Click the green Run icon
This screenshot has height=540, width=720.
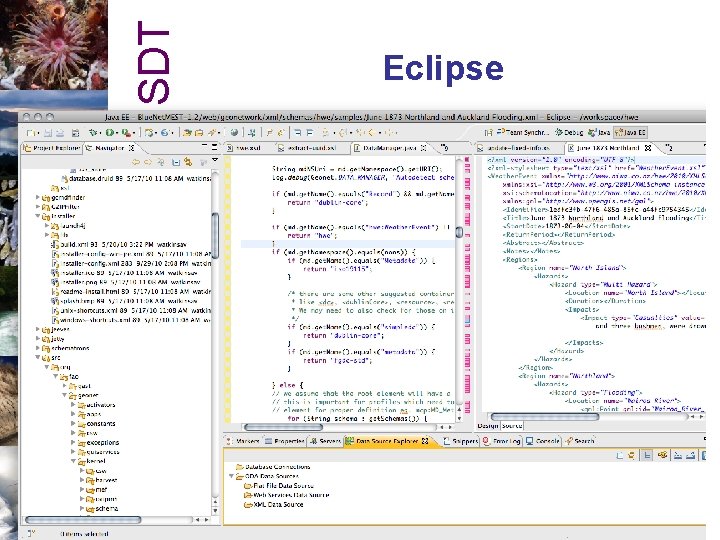coord(109,133)
